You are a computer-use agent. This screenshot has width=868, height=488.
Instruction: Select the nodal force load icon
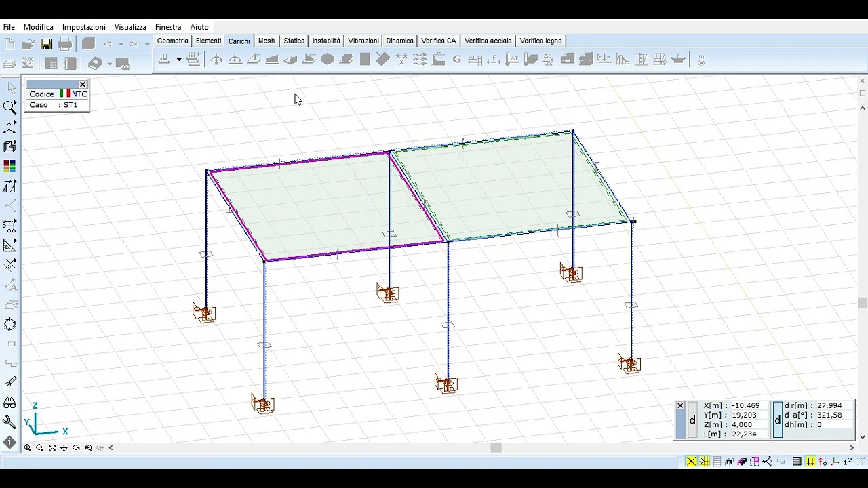coord(217,60)
